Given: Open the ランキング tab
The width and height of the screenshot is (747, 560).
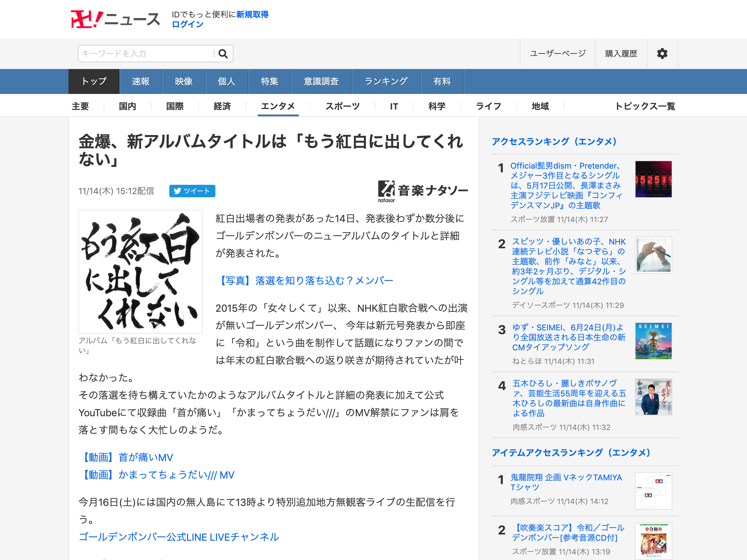Looking at the screenshot, I should pyautogui.click(x=386, y=81).
